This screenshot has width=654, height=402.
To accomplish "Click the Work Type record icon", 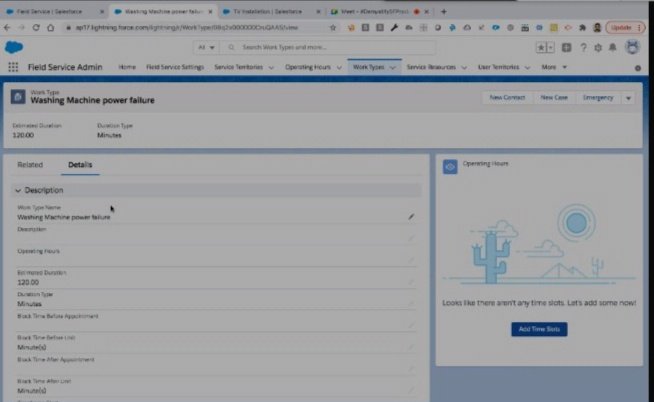I will tap(18, 97).
